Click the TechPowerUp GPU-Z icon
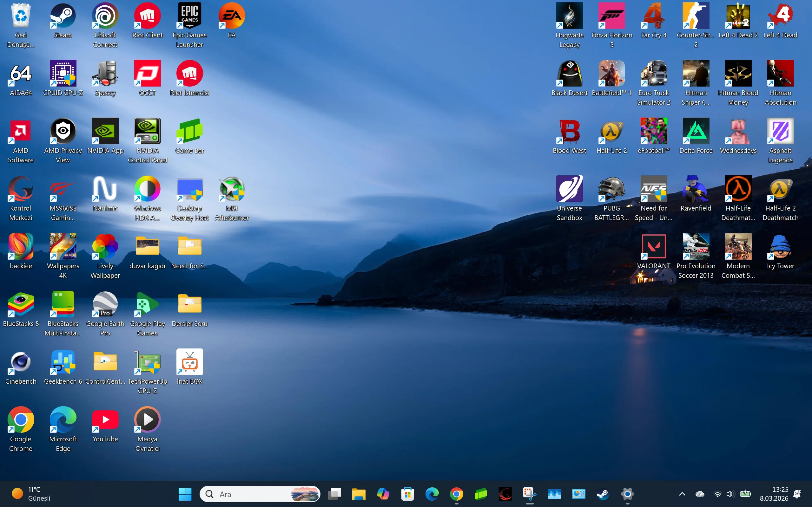 point(147,362)
